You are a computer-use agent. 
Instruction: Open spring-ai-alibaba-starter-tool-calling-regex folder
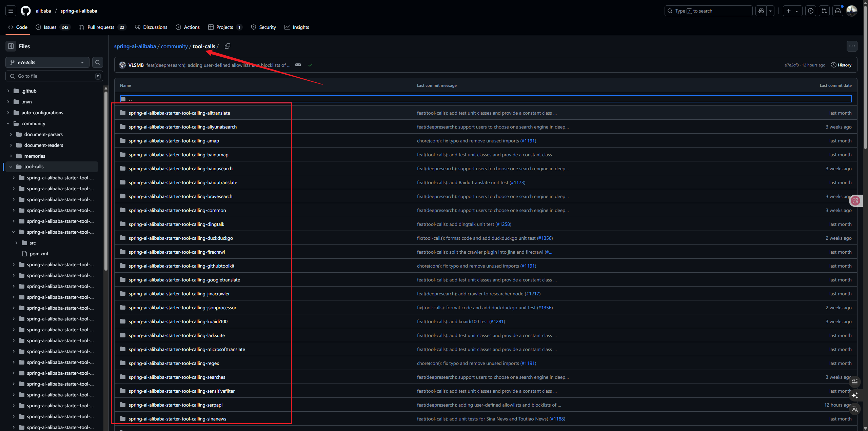pos(174,363)
